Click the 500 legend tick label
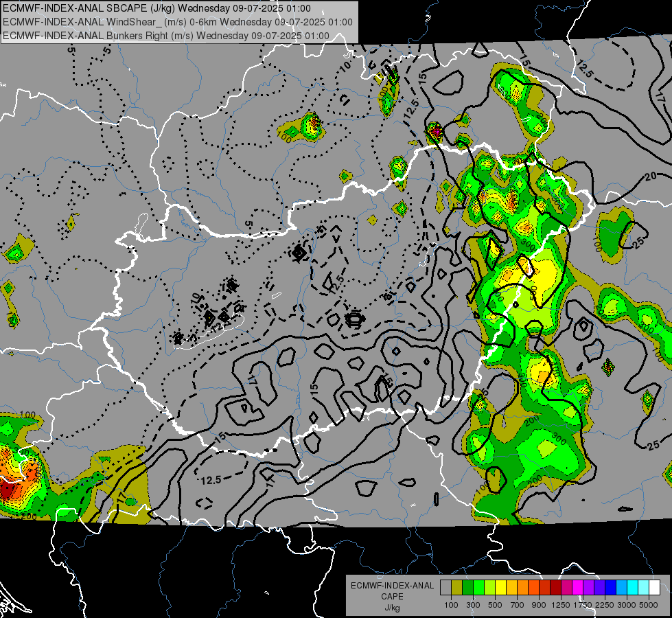The height and width of the screenshot is (618, 672). [495, 605]
